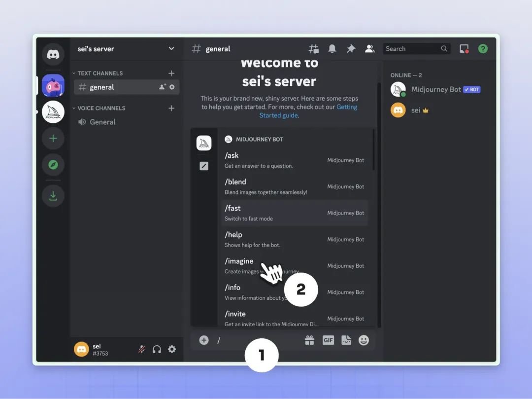Choose the /fast command
Viewport: 532px width, 399px height.
point(294,213)
